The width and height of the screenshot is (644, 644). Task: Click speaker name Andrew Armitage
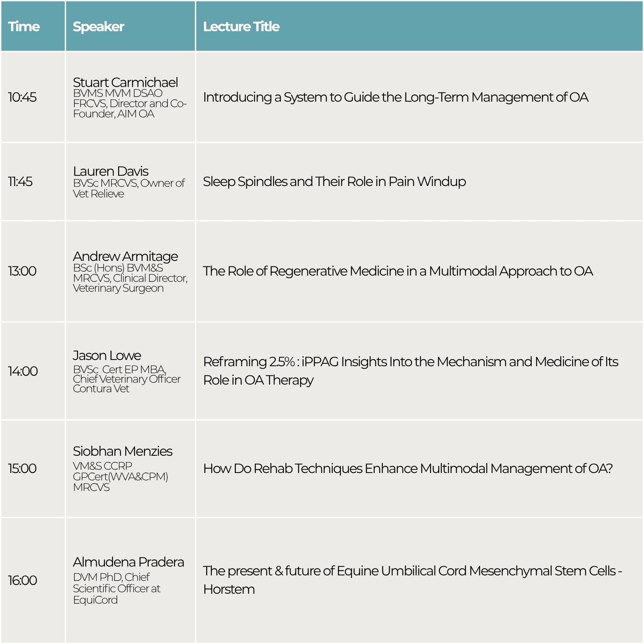125,256
